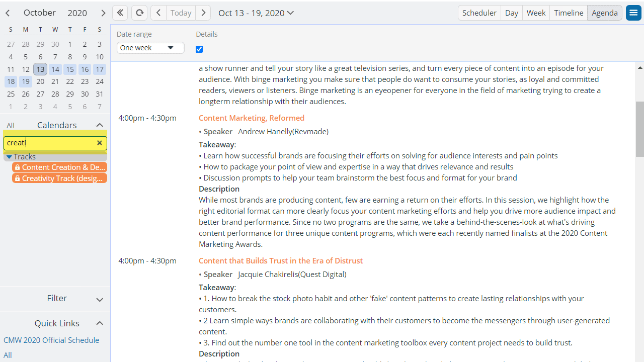Open the Content Marketing, Reformed session
The width and height of the screenshot is (644, 362).
(251, 118)
